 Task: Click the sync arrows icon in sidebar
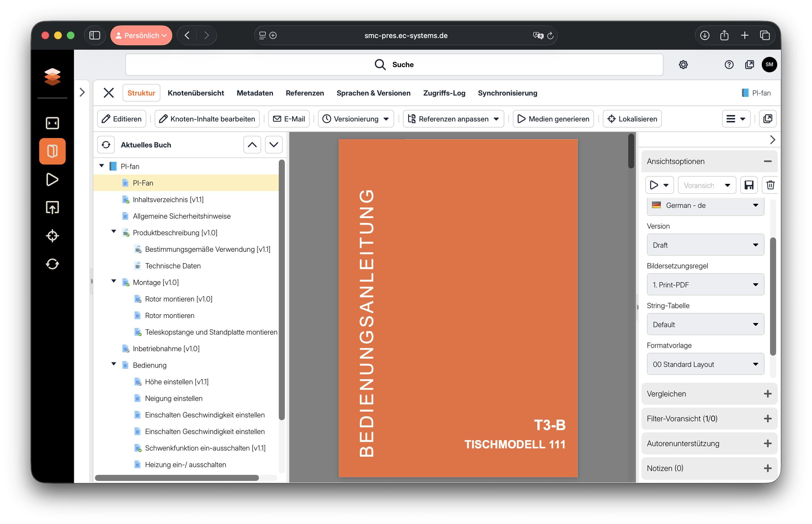pyautogui.click(x=52, y=264)
